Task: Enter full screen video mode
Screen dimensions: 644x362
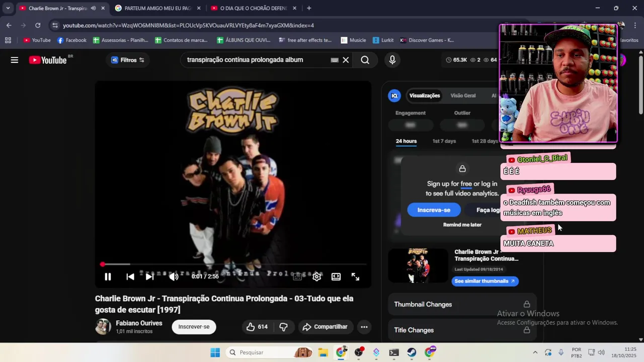Action: pyautogui.click(x=355, y=277)
